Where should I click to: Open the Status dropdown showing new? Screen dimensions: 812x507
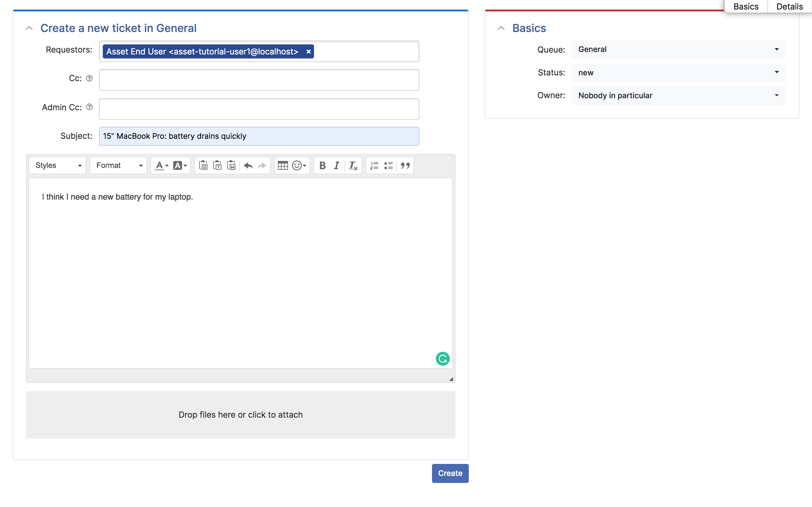coord(678,73)
